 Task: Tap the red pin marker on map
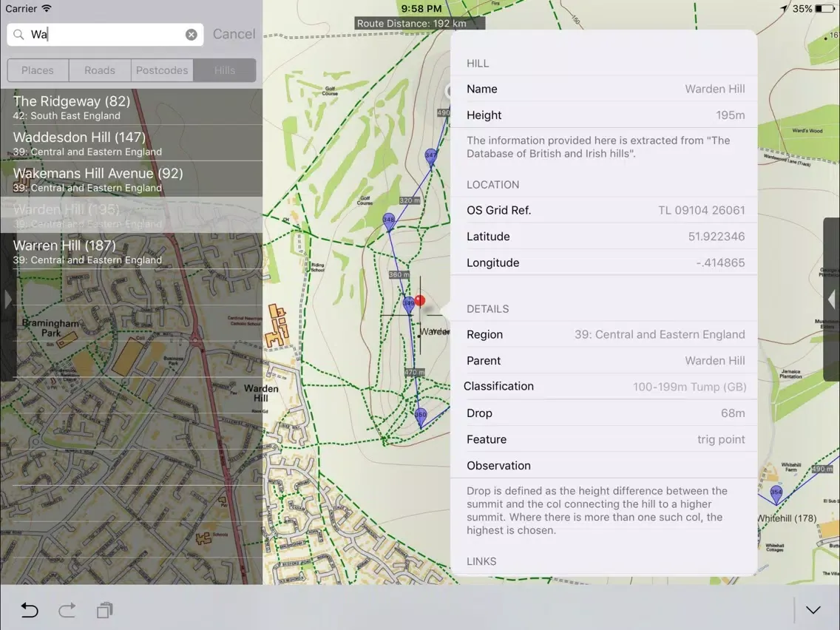point(420,300)
